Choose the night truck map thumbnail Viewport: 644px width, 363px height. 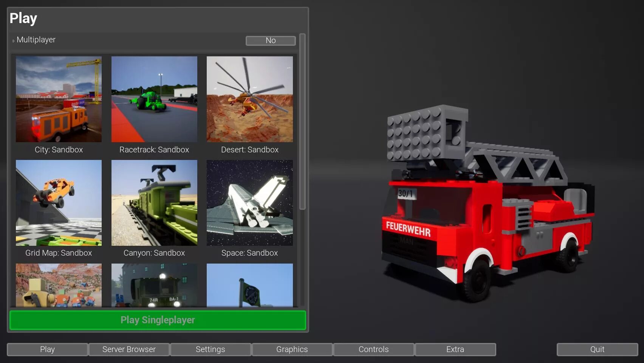point(154,285)
